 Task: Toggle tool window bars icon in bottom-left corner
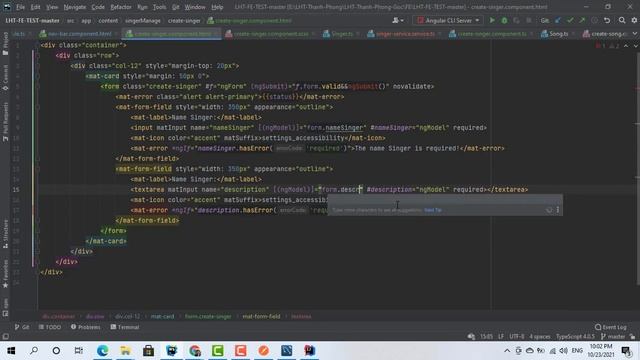click(5, 337)
